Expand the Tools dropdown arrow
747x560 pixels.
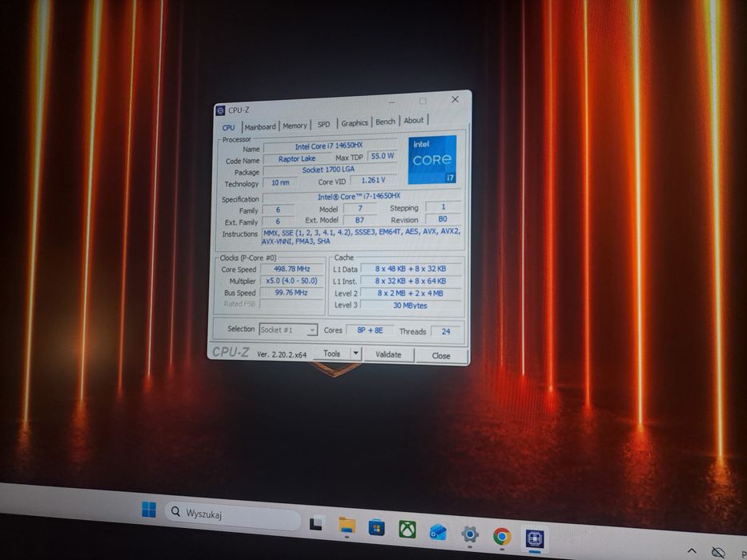coord(355,354)
